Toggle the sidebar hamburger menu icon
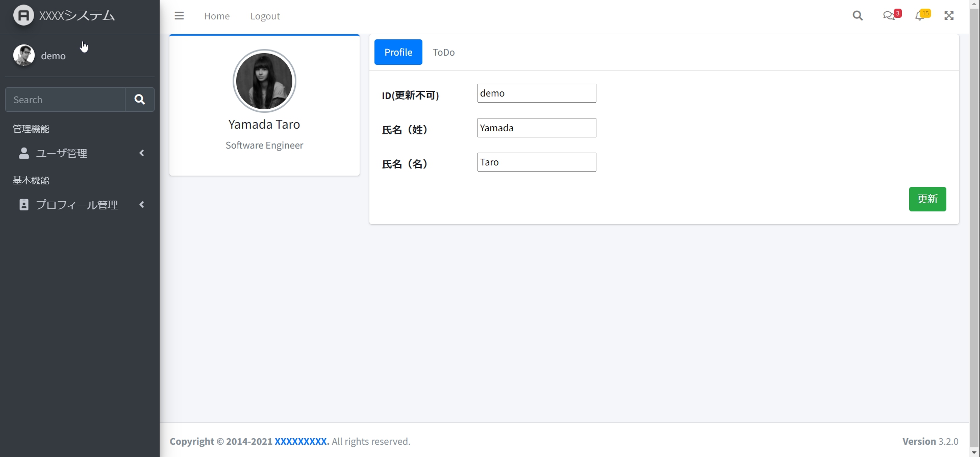Viewport: 980px width, 457px height. coord(179,16)
